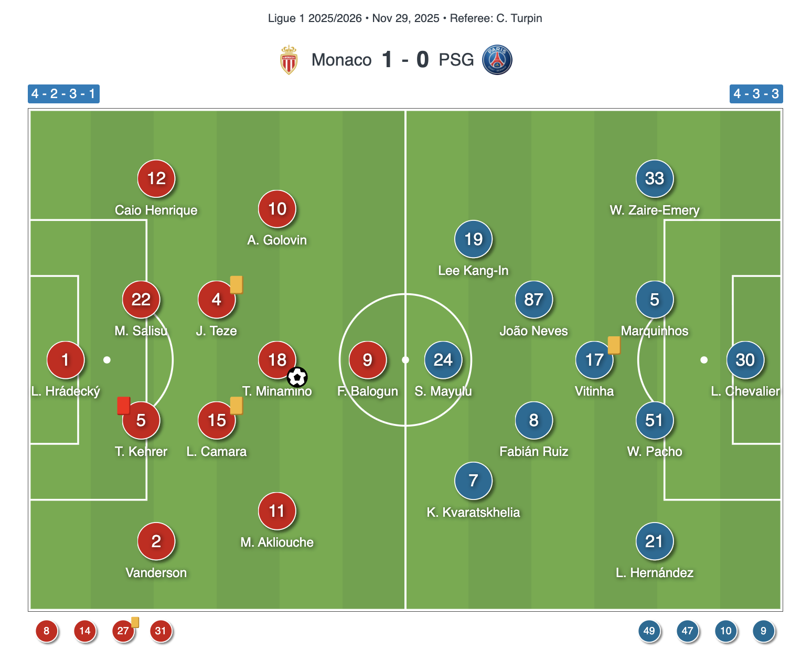Screen dimensions: 812x660
Task: Click the Monaco team name
Action: tap(341, 60)
